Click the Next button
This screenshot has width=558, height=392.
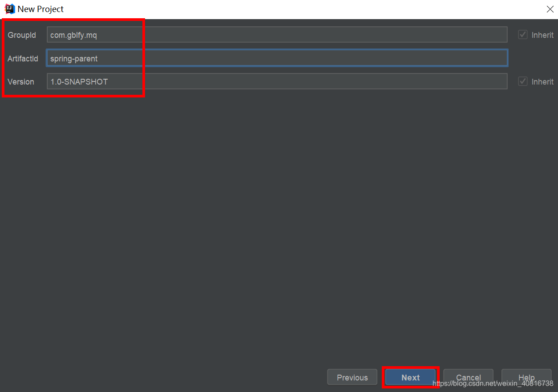click(x=410, y=377)
